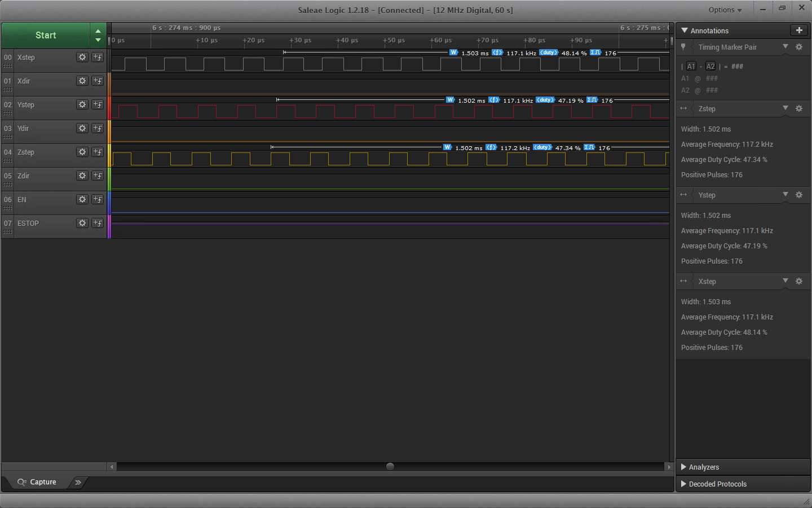Click the EN channel label
This screenshot has height=508, width=812.
[22, 199]
